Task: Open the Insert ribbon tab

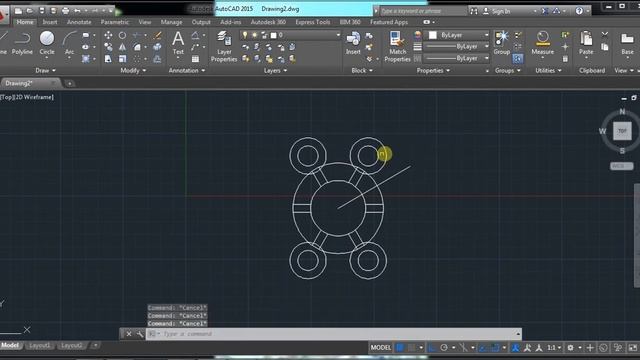Action: 50,22
